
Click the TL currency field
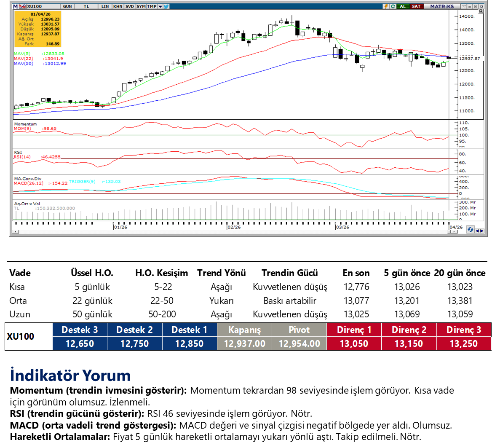pos(86,6)
